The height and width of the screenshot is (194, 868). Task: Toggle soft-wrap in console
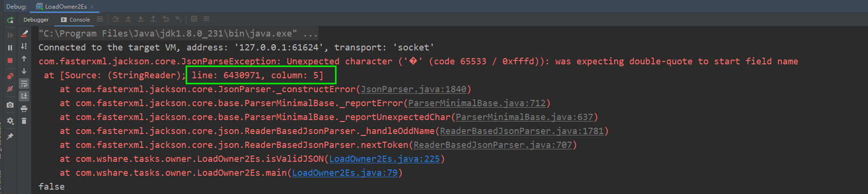coord(24,84)
